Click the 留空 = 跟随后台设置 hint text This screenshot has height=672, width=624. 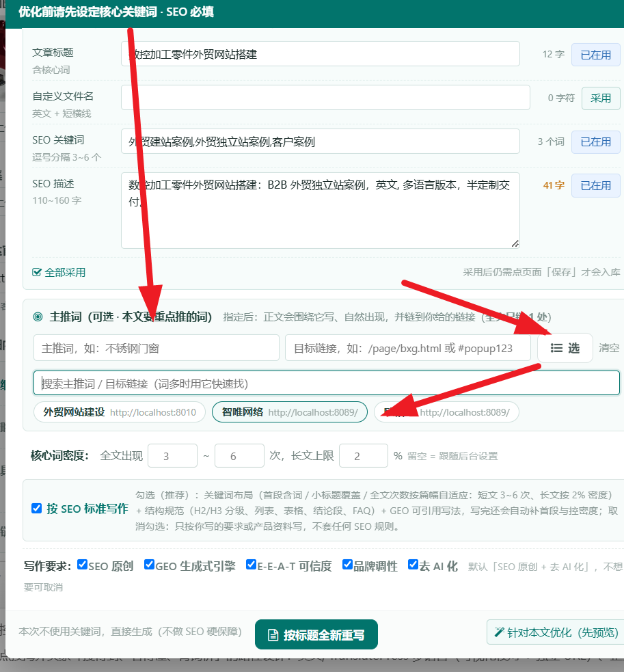(452, 456)
